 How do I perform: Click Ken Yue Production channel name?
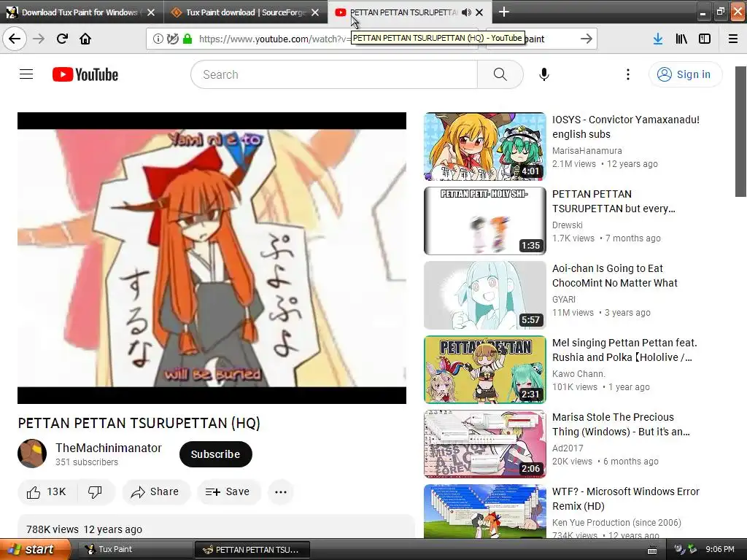616,522
